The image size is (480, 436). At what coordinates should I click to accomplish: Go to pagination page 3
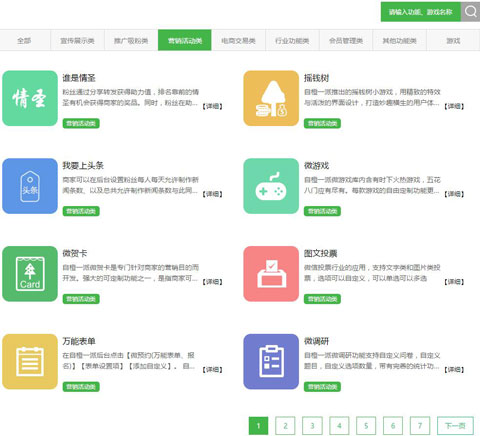(312, 426)
